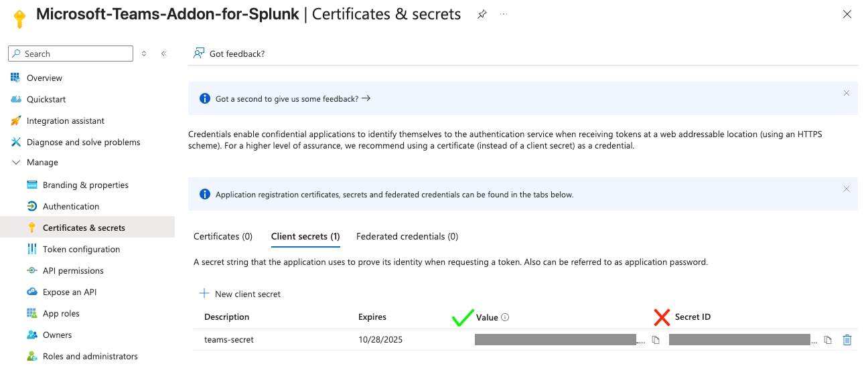
Task: Click the key icon beside app title
Action: point(18,18)
